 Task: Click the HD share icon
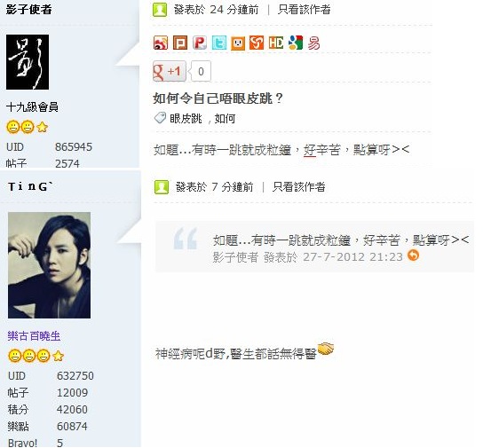[x=276, y=43]
